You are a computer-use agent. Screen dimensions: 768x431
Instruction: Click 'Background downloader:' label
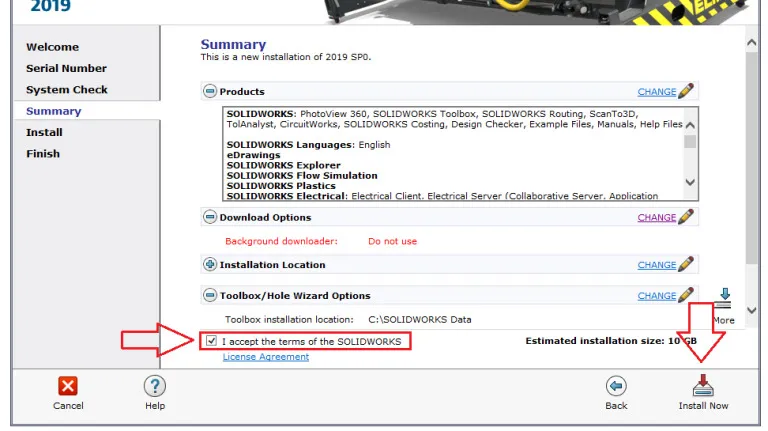tap(281, 241)
